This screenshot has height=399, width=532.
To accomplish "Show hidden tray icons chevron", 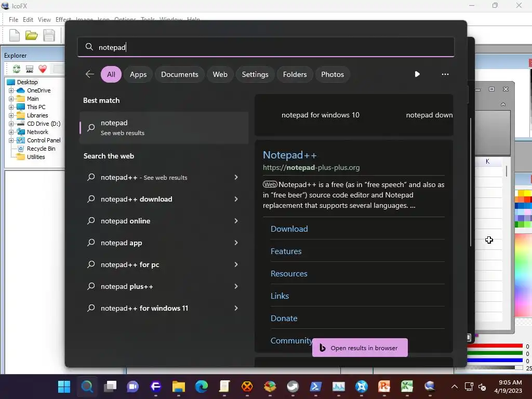I will [x=454, y=387].
